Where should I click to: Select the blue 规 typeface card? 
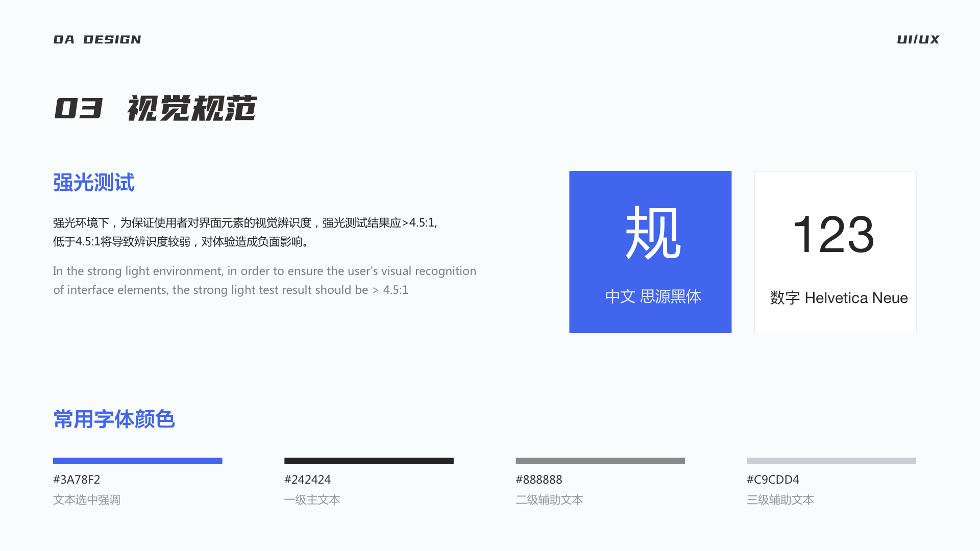coord(650,252)
